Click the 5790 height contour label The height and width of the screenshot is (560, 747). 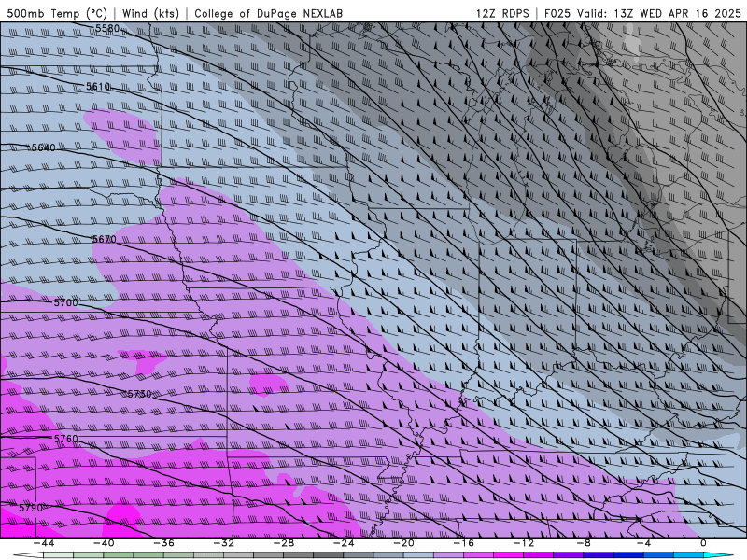click(x=31, y=508)
